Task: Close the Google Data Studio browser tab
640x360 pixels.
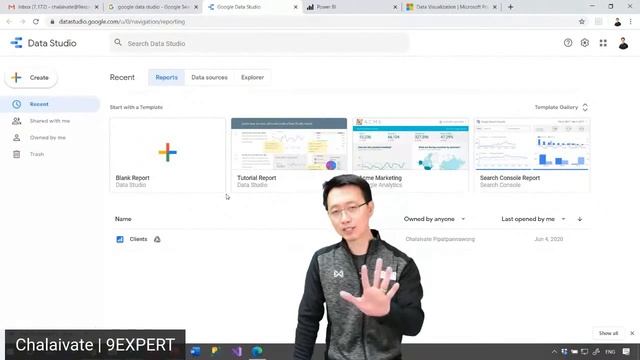Action: pyautogui.click(x=296, y=7)
